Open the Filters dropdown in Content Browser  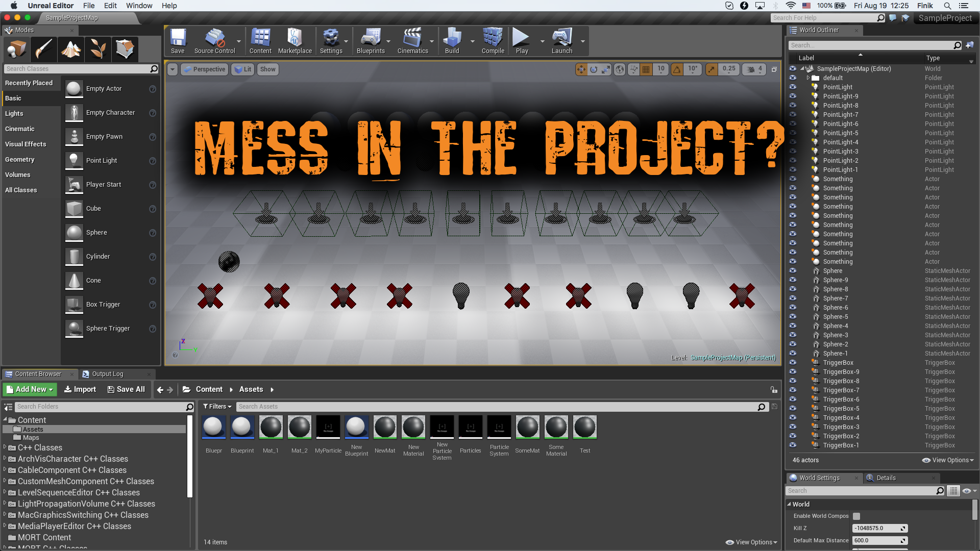[217, 407]
